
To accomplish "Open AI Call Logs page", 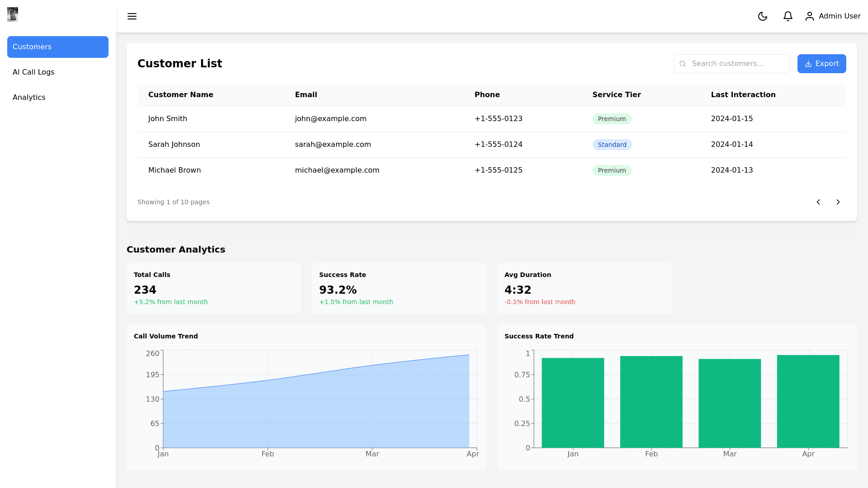I will pyautogui.click(x=33, y=72).
